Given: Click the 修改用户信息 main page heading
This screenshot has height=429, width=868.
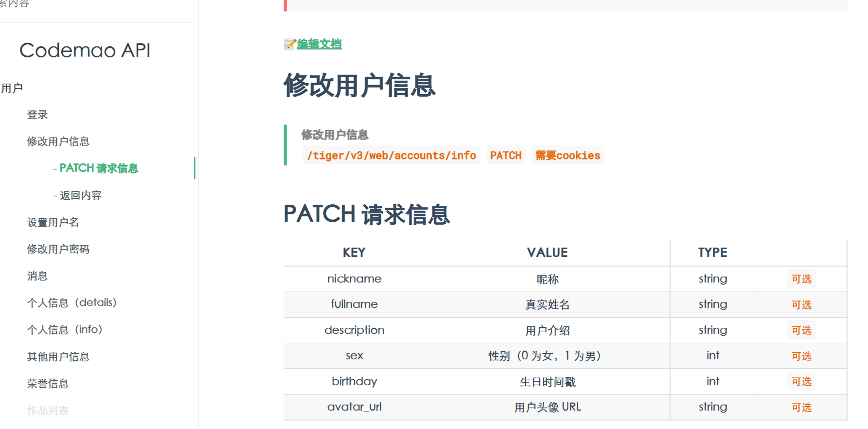Looking at the screenshot, I should coord(359,85).
